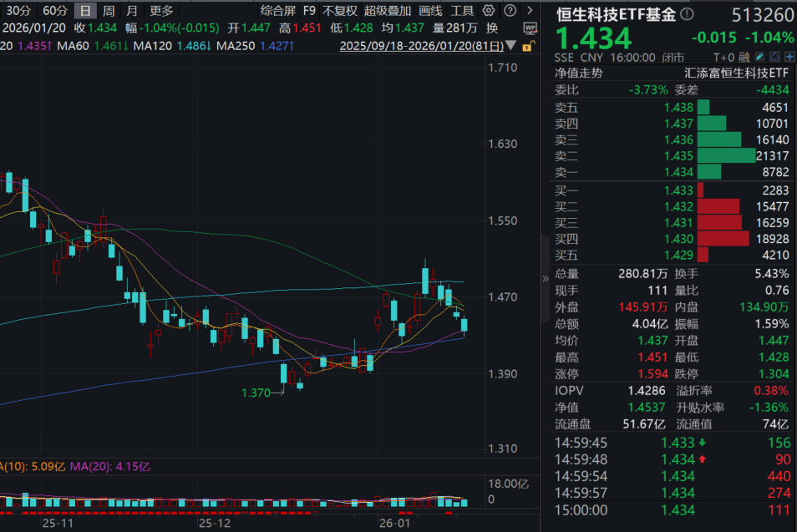
Task: Open the 画线 drawing tools
Action: point(430,11)
